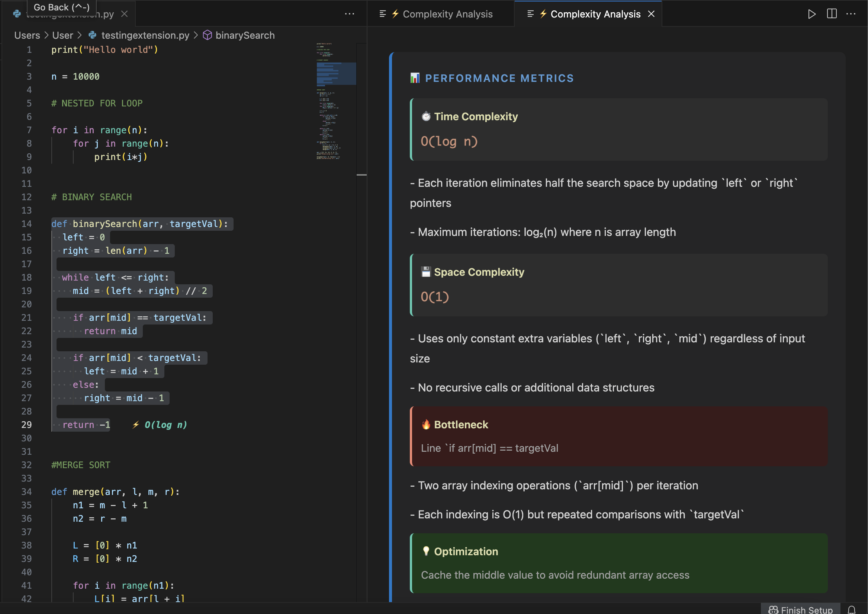The width and height of the screenshot is (868, 614).
Task: Click the O(log n) inline complexity hint
Action: pos(165,425)
